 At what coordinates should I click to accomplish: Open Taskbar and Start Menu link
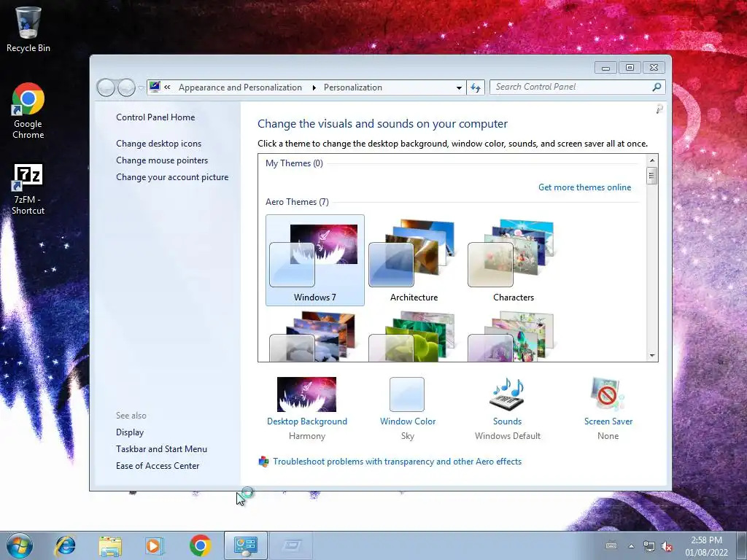coord(161,449)
